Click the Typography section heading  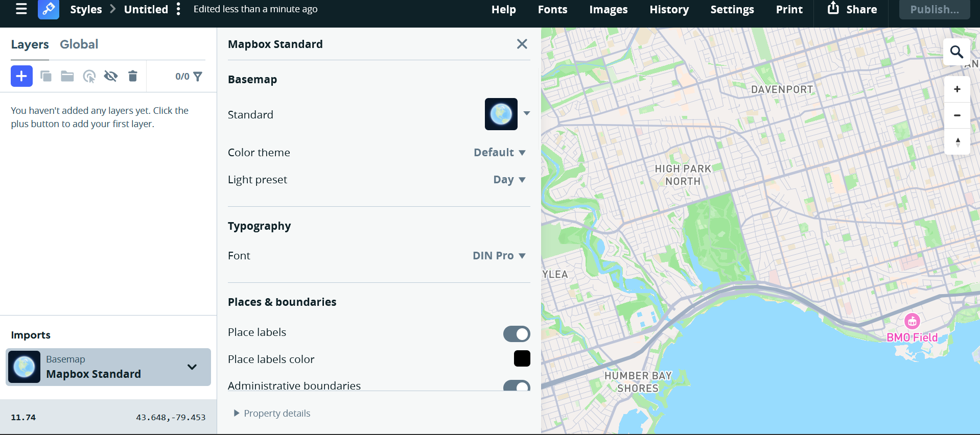(x=259, y=226)
